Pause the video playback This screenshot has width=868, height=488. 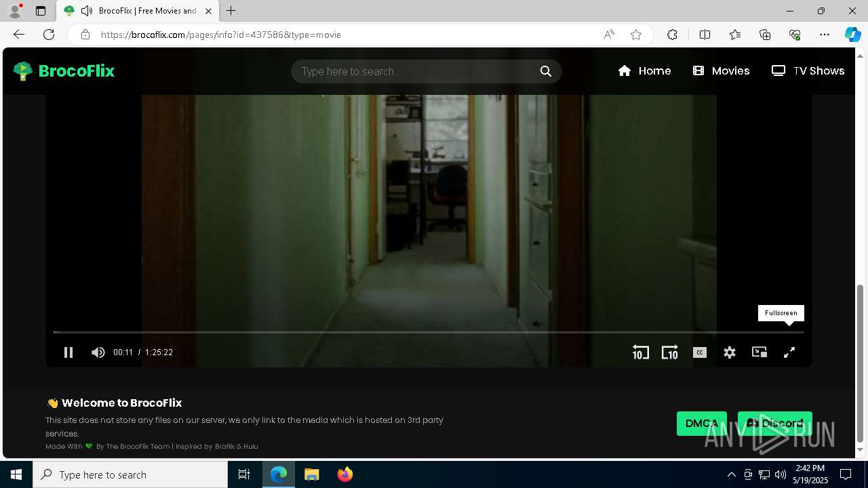pyautogui.click(x=68, y=352)
